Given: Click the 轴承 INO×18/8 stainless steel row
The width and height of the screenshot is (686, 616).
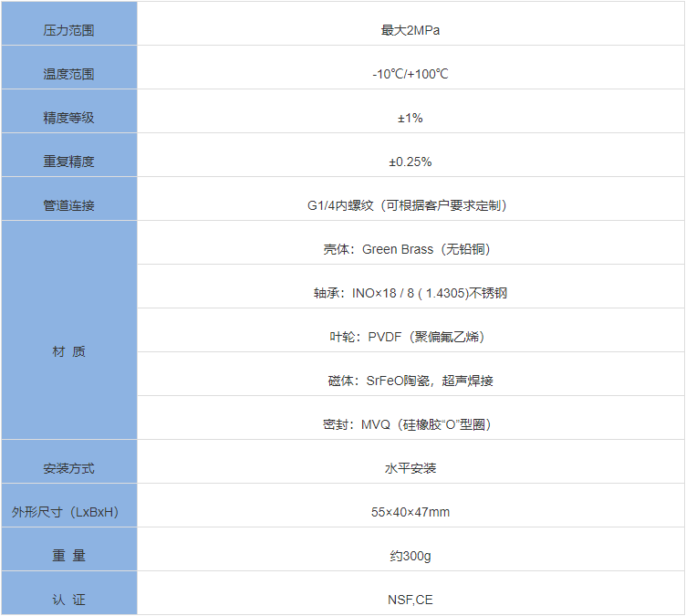Looking at the screenshot, I should pyautogui.click(x=410, y=293).
